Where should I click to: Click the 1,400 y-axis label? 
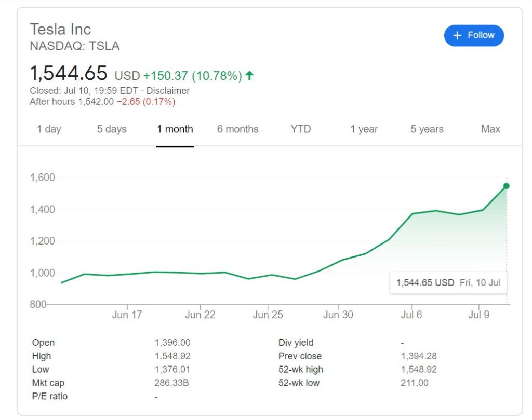pos(43,210)
